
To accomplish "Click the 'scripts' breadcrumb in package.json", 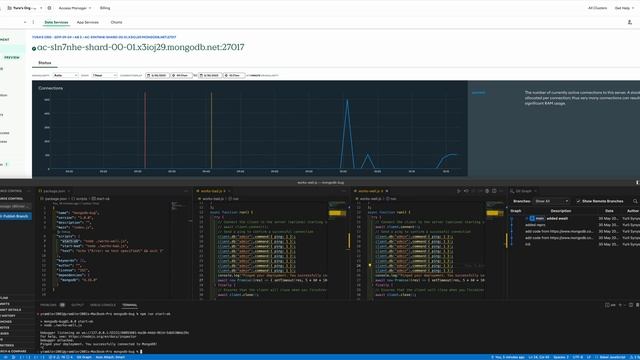I will coord(80,199).
